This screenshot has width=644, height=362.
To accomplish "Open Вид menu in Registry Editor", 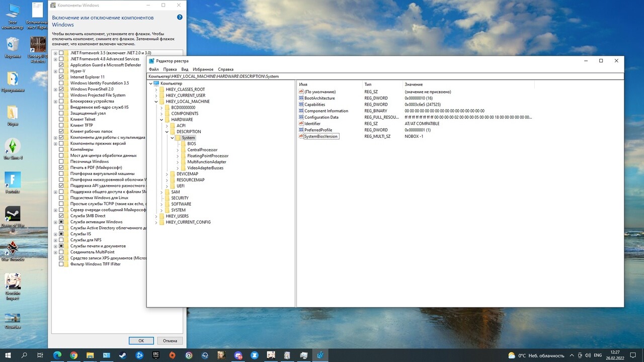I will (185, 69).
